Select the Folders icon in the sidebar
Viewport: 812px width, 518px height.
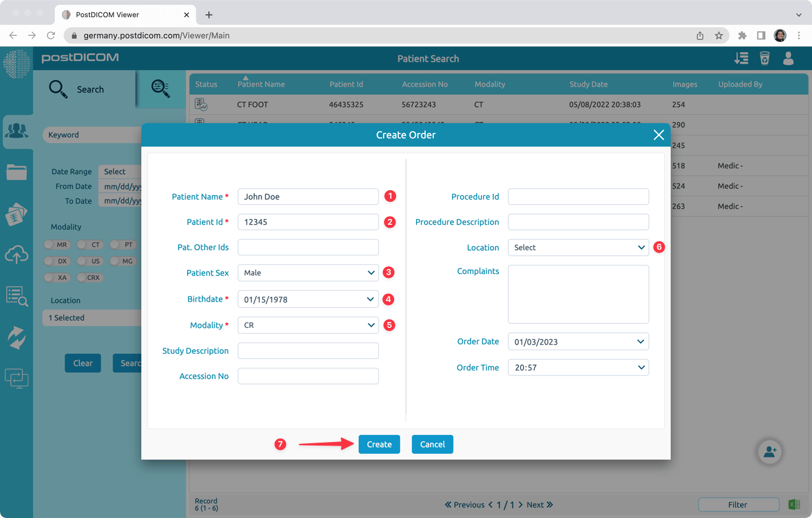(x=17, y=172)
